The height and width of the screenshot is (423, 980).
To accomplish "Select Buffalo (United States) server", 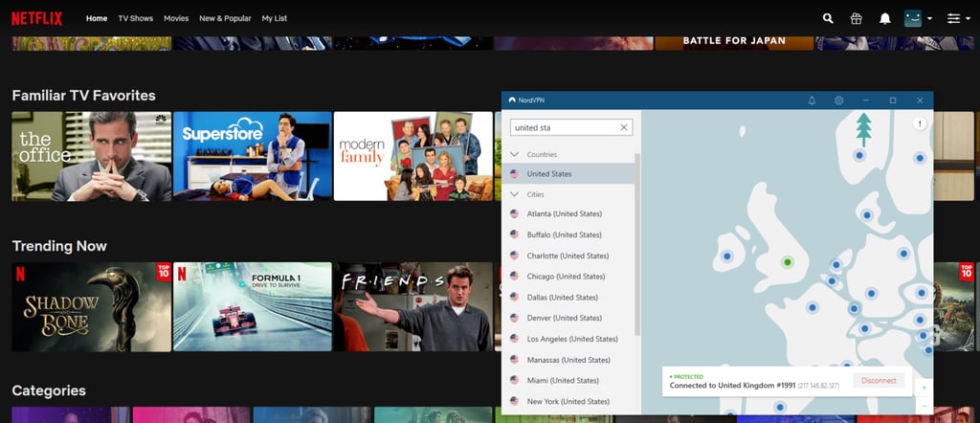I will [568, 234].
